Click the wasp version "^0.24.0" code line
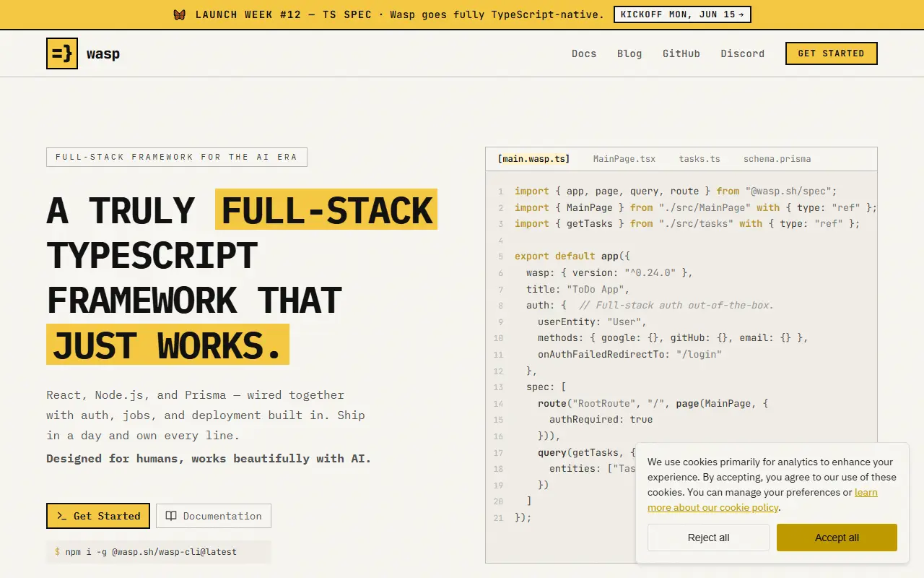This screenshot has height=578, width=924. 609,272
